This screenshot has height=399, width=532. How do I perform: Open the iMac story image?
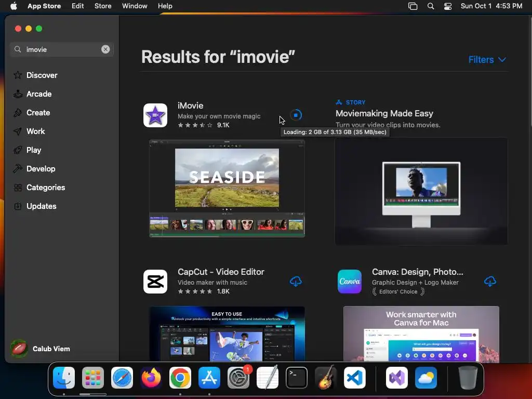pyautogui.click(x=421, y=191)
